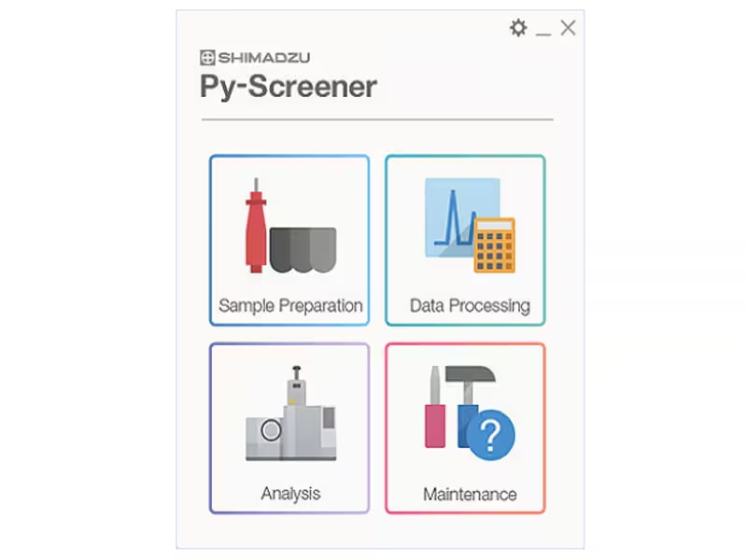Viewport: 747px width, 560px height.
Task: Minimize the Py-Screener window
Action: [x=543, y=31]
